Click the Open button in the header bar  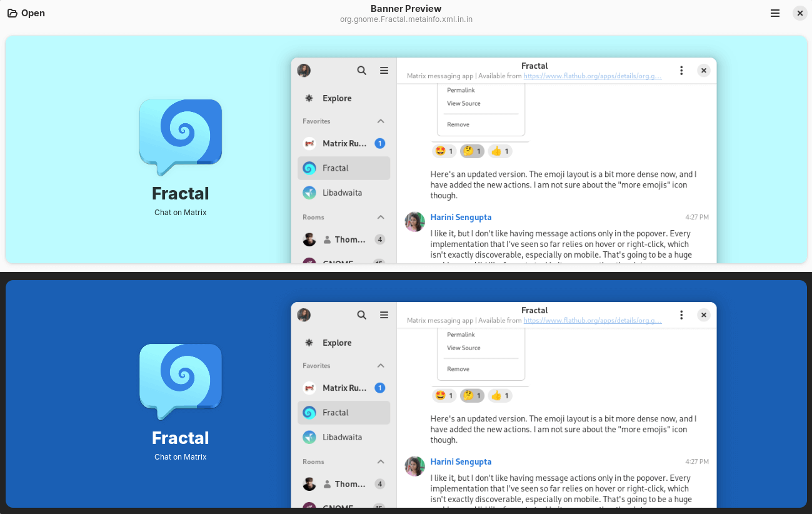coord(26,13)
